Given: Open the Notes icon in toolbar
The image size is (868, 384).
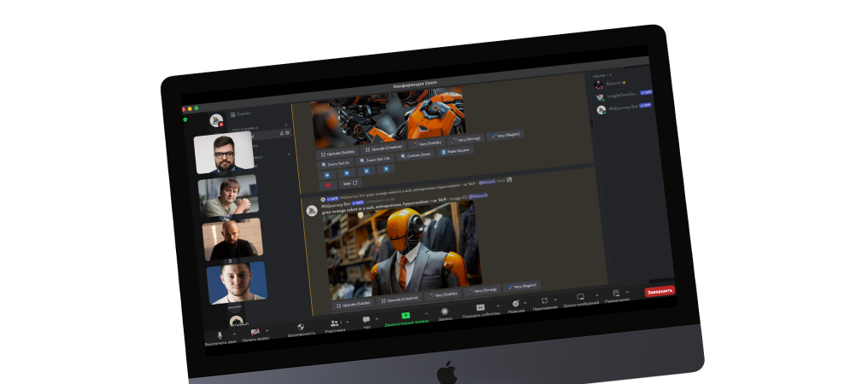Looking at the screenshot, I should [x=616, y=295].
